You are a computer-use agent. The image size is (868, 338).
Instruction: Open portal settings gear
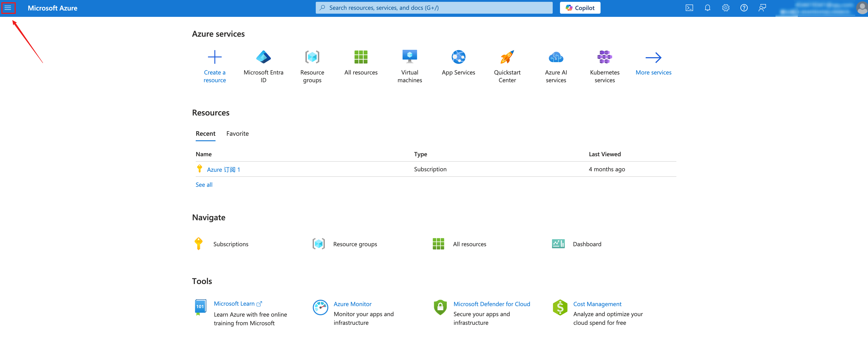[x=725, y=8]
